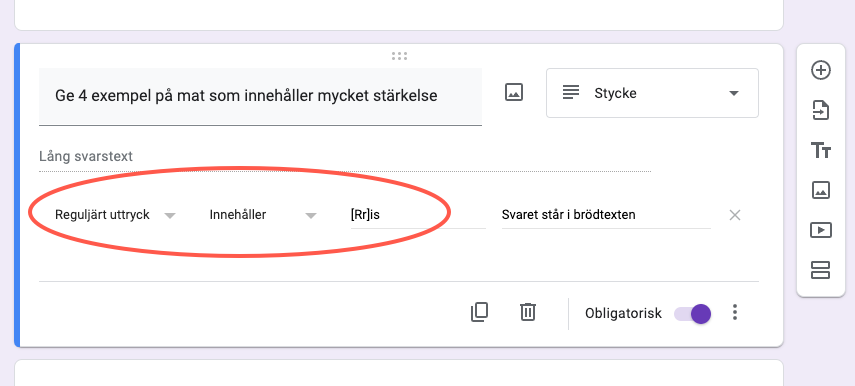Open more options three-dot menu
This screenshot has height=386, width=855.
735,312
